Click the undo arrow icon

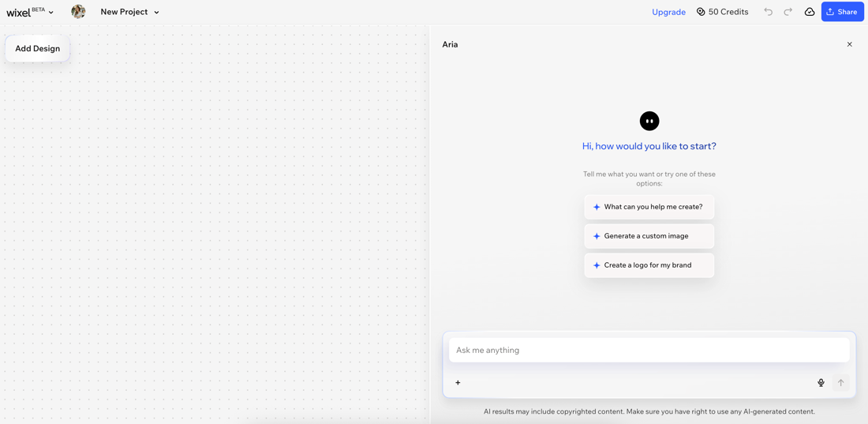pos(768,12)
